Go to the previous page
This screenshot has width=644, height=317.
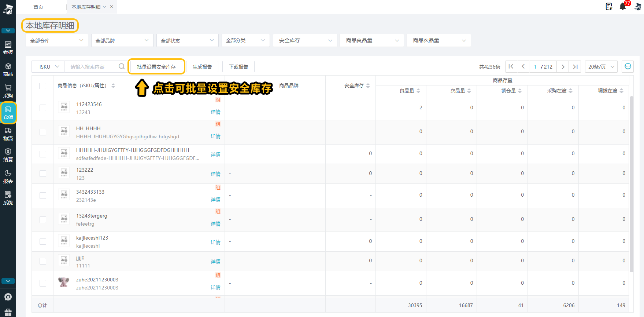coord(523,66)
